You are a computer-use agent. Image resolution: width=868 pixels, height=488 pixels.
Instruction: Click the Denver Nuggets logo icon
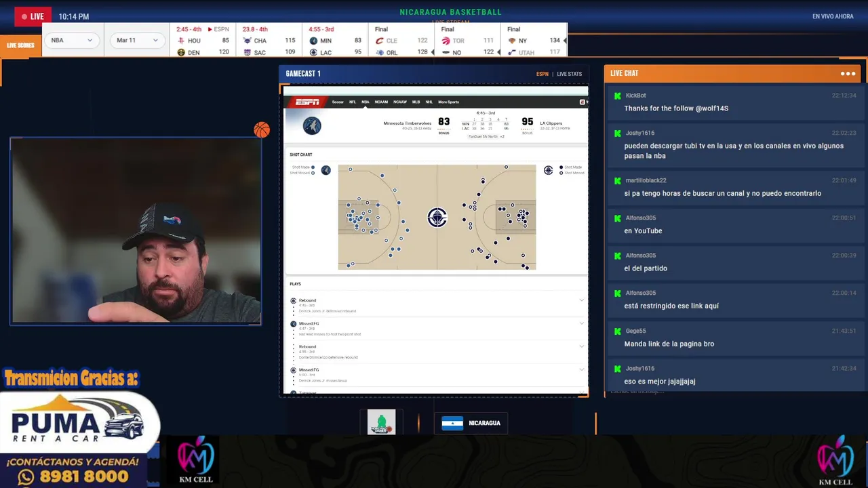point(180,52)
